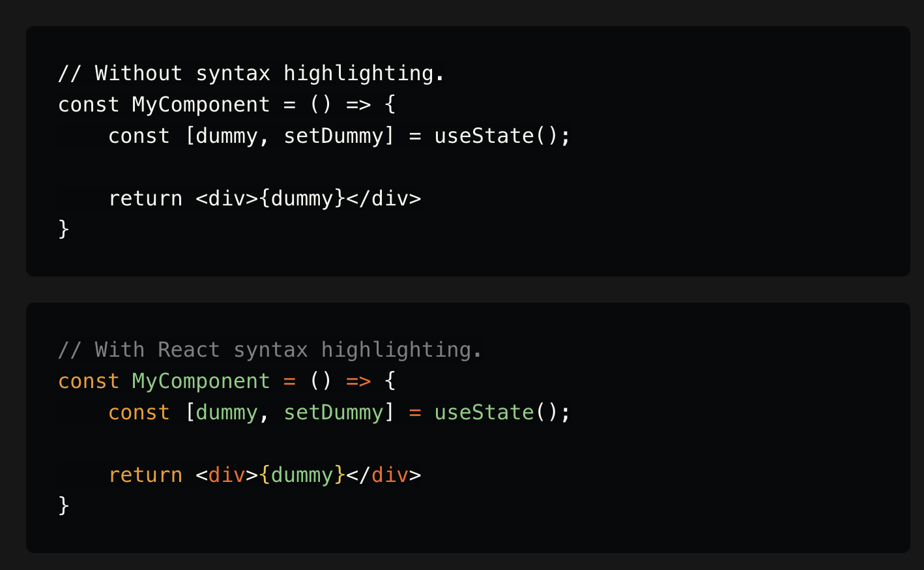This screenshot has height=570, width=924.
Task: Click the orange return keyword
Action: coord(145,475)
